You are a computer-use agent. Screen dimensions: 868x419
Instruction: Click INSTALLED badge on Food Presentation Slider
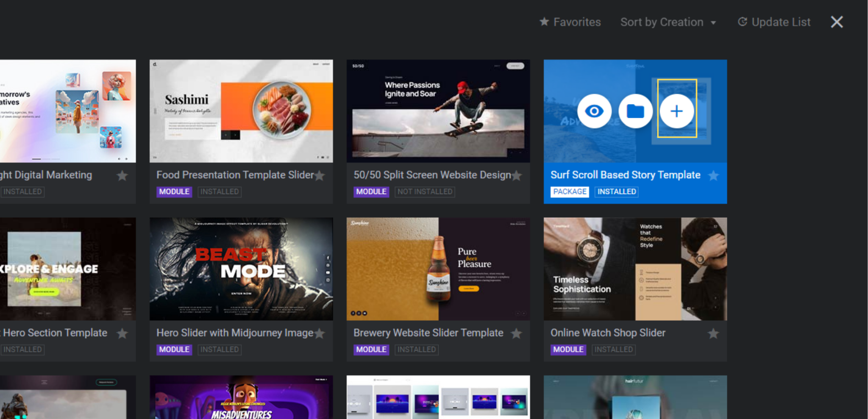[x=219, y=191]
